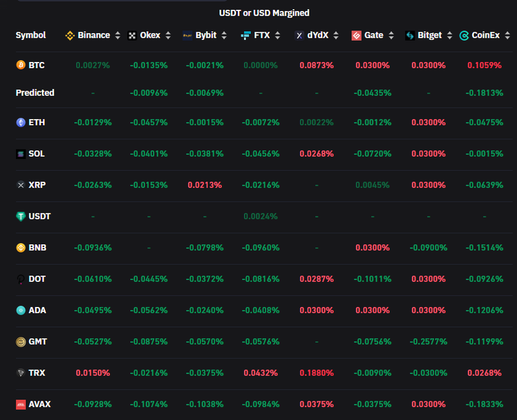This screenshot has width=517, height=420.
Task: Open the SOL symbol link
Action: click(36, 154)
